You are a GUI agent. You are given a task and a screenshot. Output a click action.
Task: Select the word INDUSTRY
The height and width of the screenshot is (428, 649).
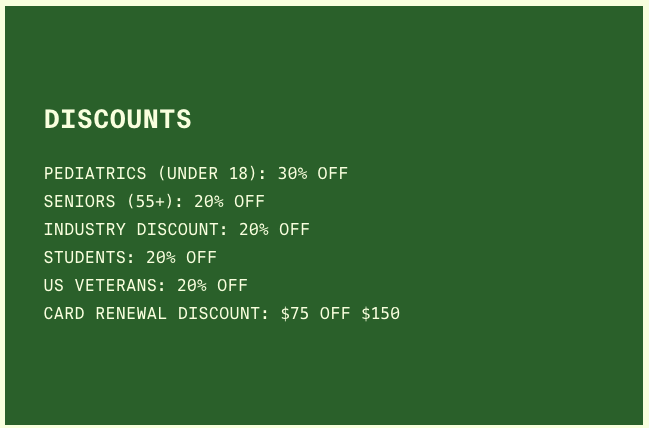tap(85, 229)
